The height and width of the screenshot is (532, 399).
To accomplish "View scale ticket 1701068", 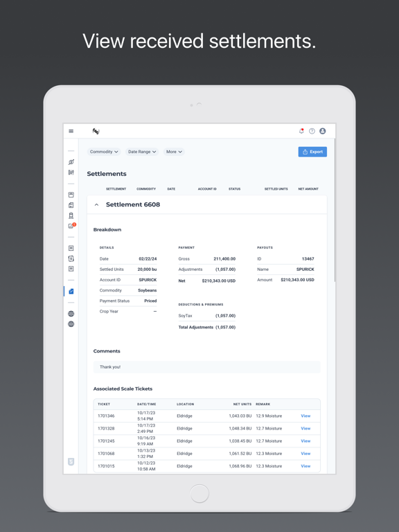I will click(305, 454).
